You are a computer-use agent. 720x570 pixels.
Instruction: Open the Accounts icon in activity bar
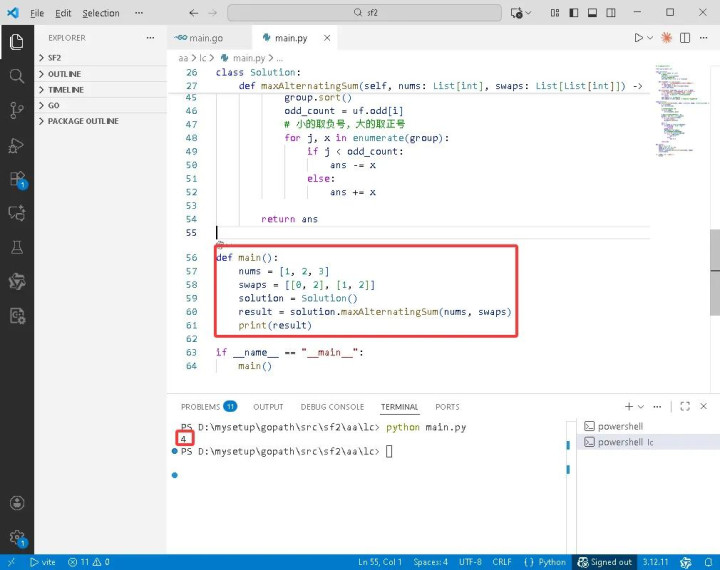point(16,503)
